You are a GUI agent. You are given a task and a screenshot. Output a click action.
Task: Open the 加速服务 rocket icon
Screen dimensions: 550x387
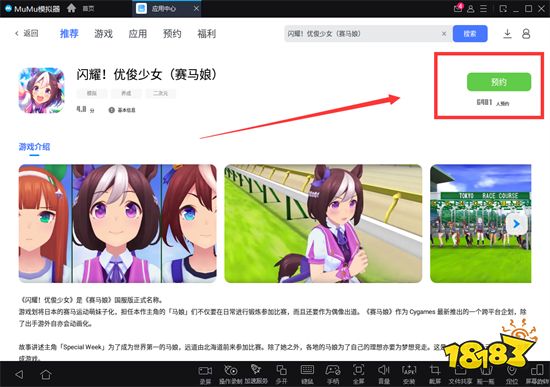256,374
